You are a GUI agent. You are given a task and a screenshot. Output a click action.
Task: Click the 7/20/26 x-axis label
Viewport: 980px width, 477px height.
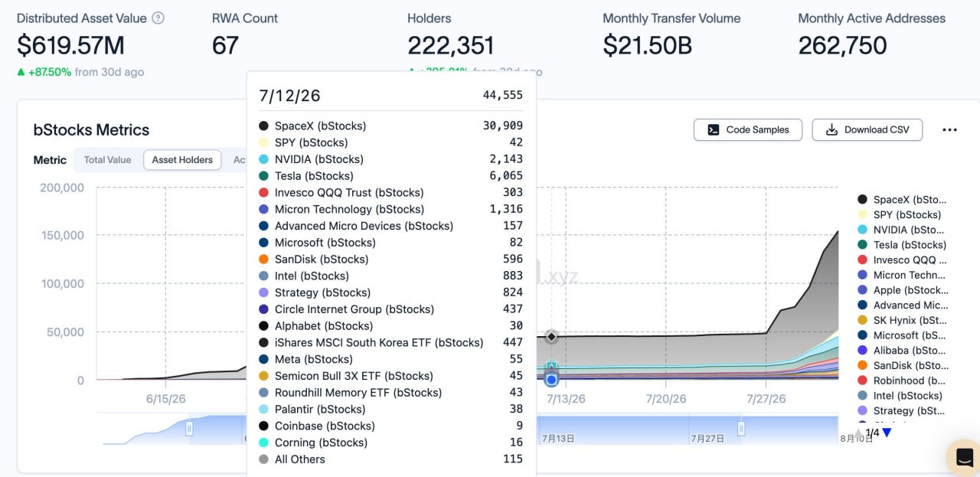[x=666, y=399]
